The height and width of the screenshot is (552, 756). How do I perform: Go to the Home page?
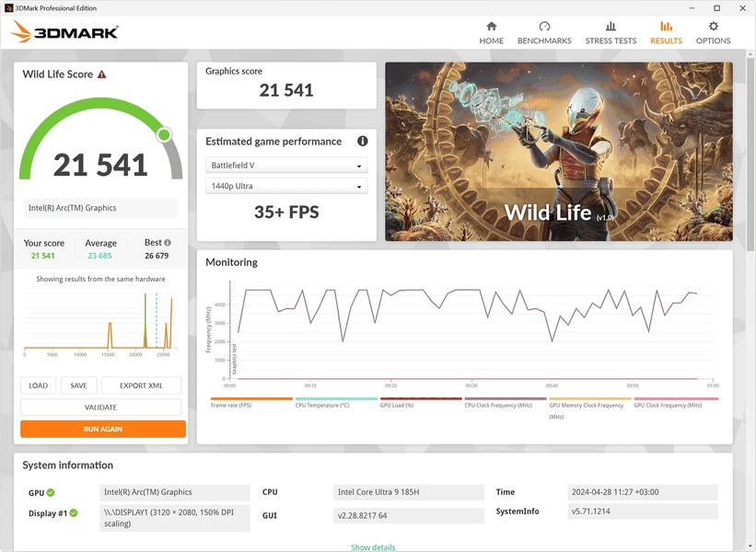tap(492, 33)
